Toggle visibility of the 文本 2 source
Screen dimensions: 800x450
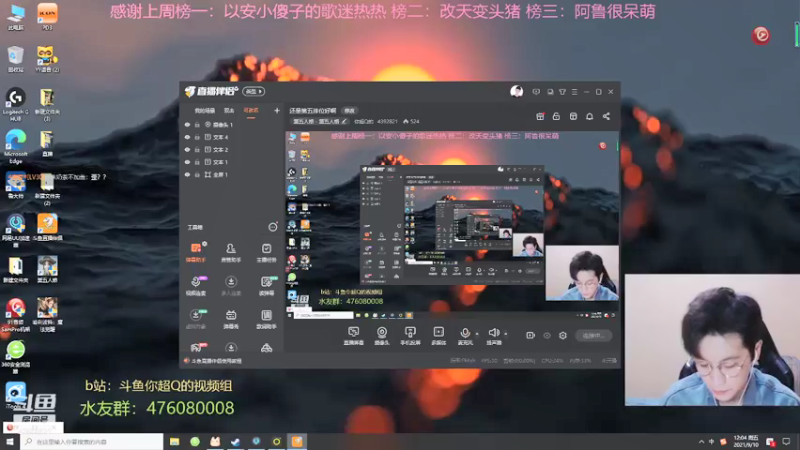[187, 149]
